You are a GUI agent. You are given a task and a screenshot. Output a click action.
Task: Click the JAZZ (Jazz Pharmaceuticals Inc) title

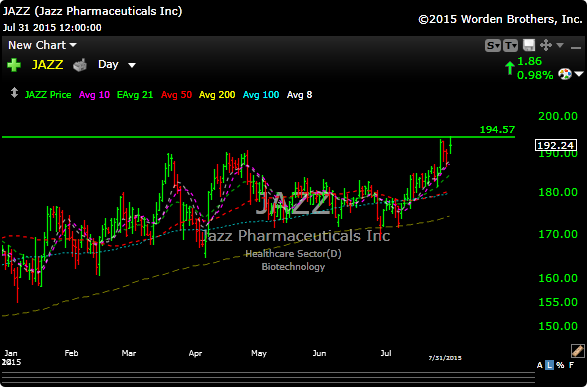(92, 11)
